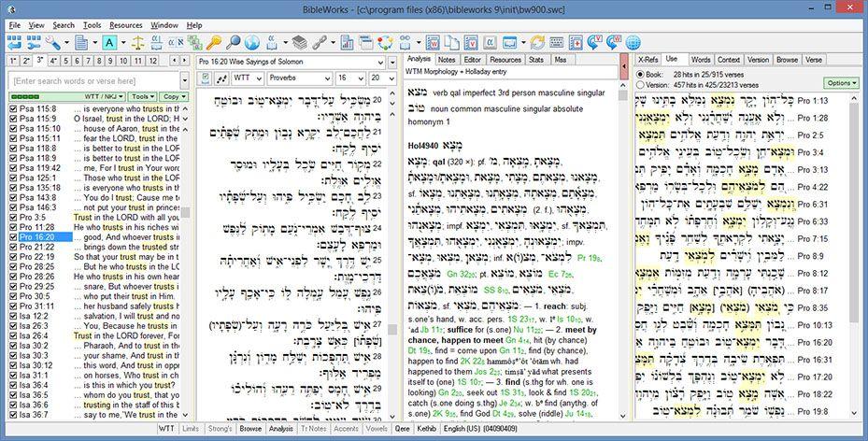
Task: Click the scales balance toolbar icon
Action: pos(138,43)
